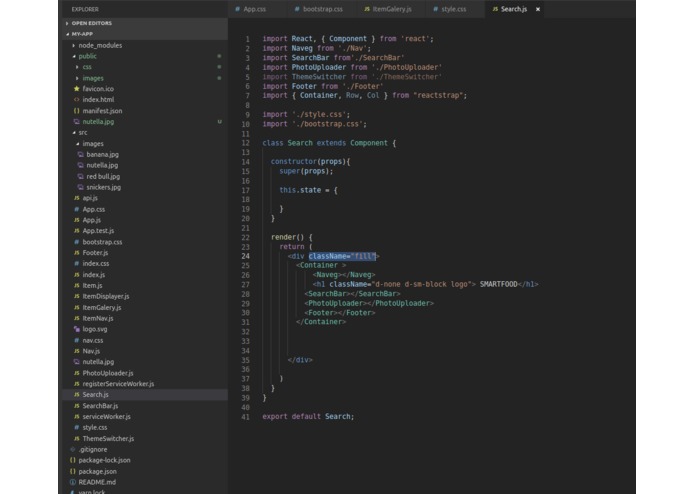Close the Search.js editor tab
The image size is (695, 494).
pyautogui.click(x=538, y=9)
